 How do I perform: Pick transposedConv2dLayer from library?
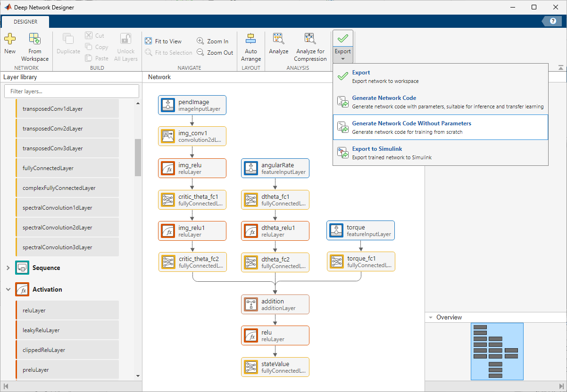pyautogui.click(x=67, y=129)
